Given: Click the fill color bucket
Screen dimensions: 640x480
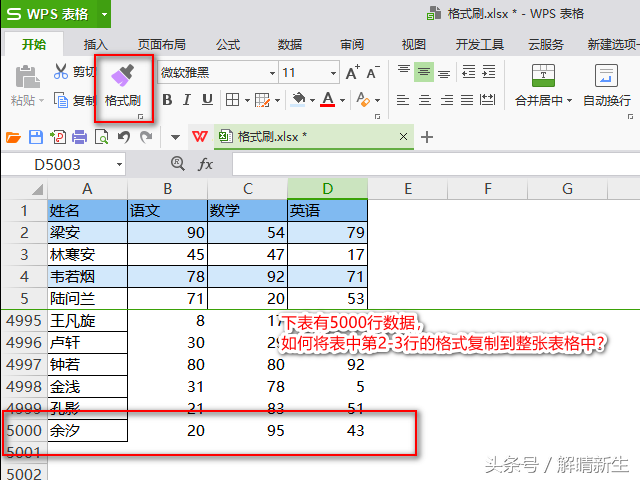Looking at the screenshot, I should pyautogui.click(x=298, y=99).
